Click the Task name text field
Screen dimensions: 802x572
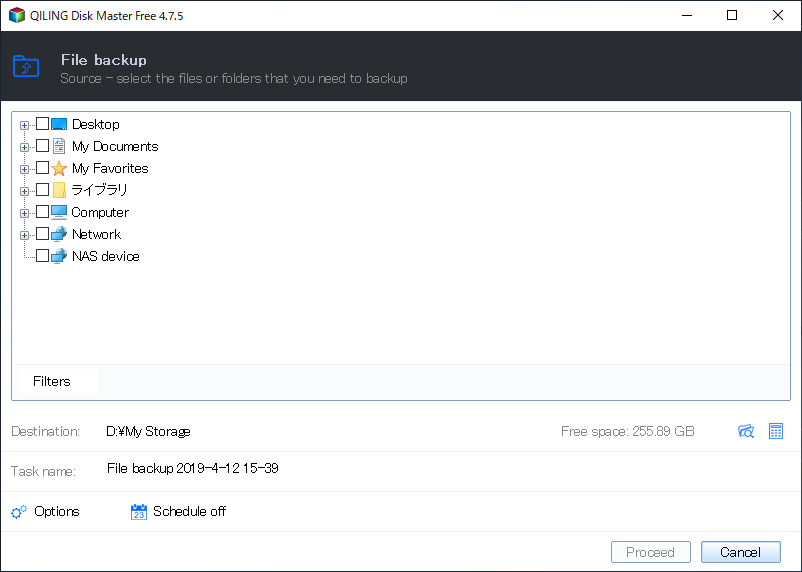click(300, 468)
